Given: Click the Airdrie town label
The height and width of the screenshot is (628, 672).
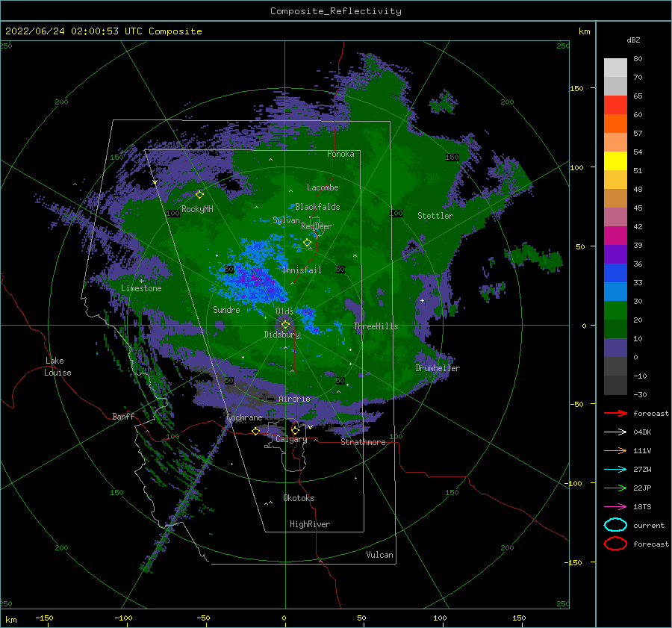Looking at the screenshot, I should point(294,399).
